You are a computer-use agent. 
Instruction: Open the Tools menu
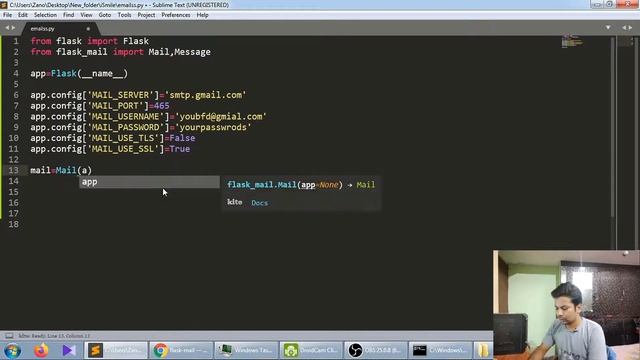tap(124, 15)
